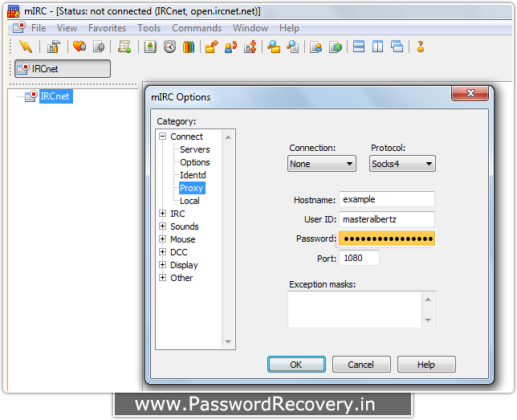
Task: Select Servers in the category tree
Action: point(195,149)
